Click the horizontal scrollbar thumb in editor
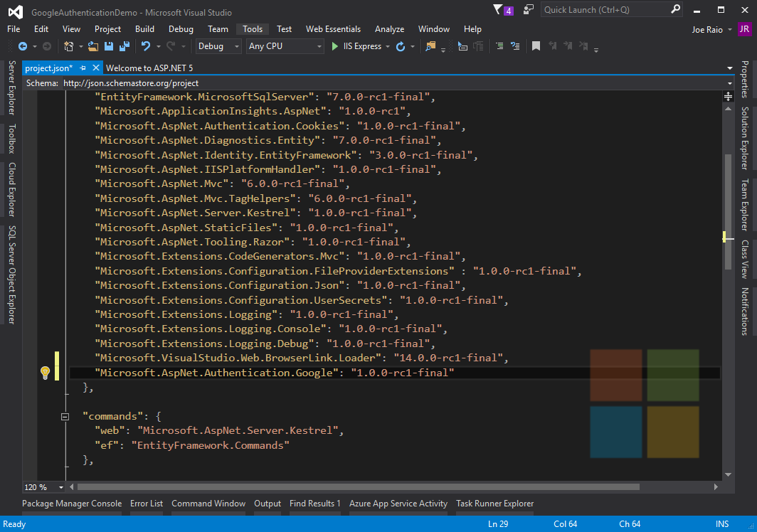757x532 pixels. 359,487
